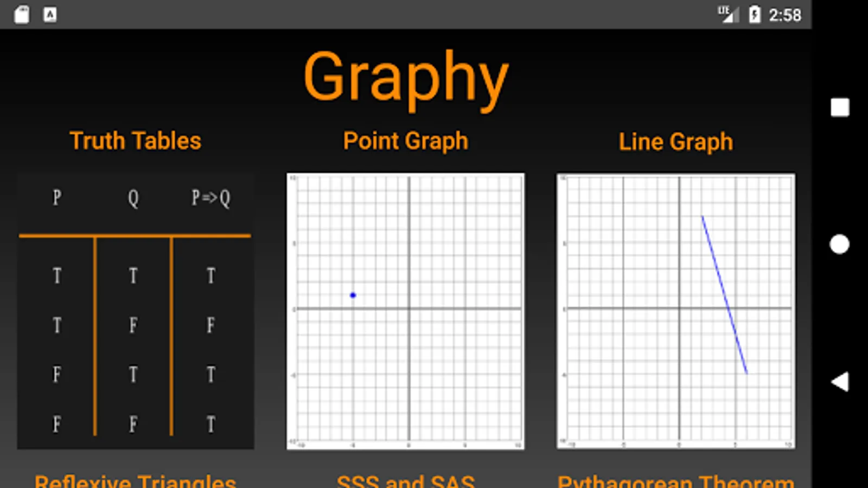Click the blue point on the Point Graph

click(353, 295)
